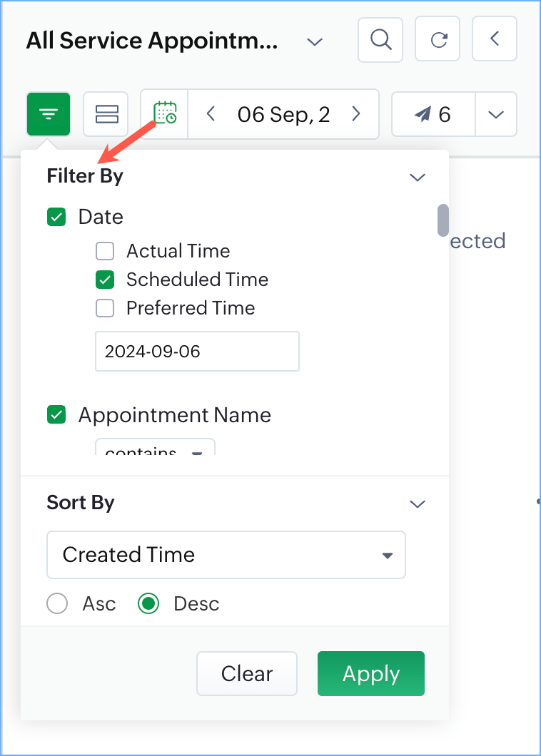The image size is (541, 756).
Task: Click the dispatch button showing 6
Action: (433, 114)
